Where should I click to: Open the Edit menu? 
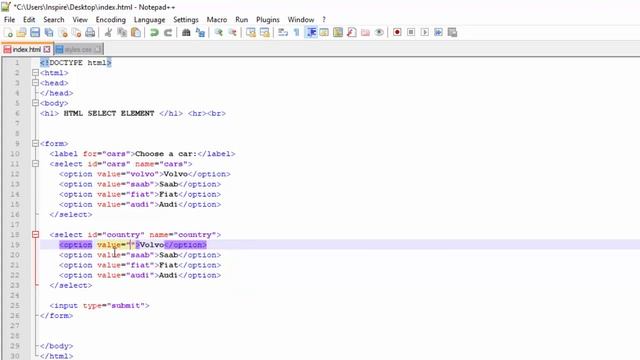pyautogui.click(x=29, y=20)
